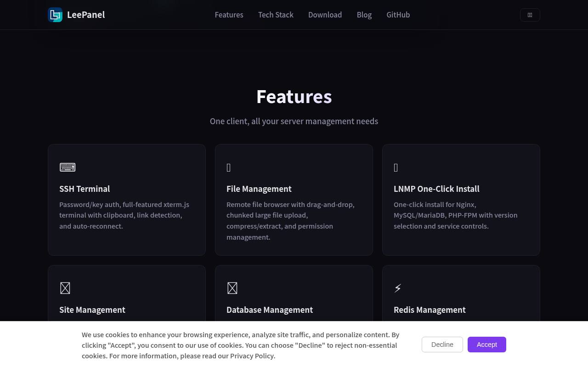Click the Database Management heading

coord(270,310)
